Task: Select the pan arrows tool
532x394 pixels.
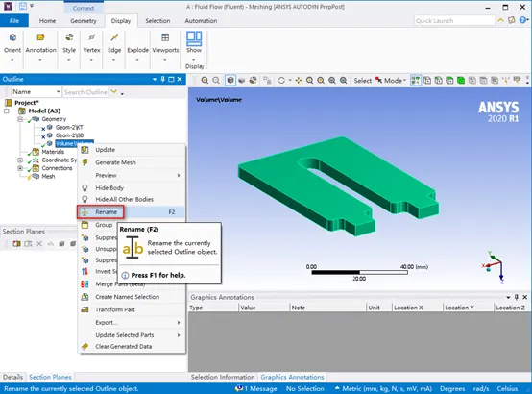Action: point(299,81)
